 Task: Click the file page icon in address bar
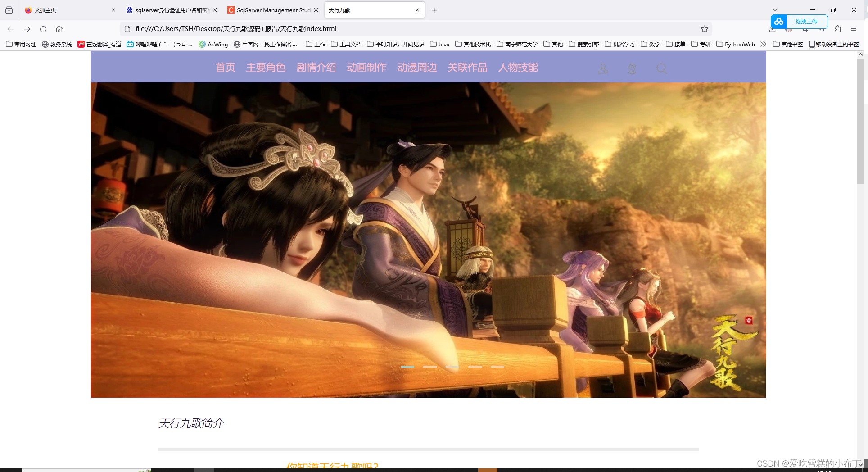click(x=127, y=29)
